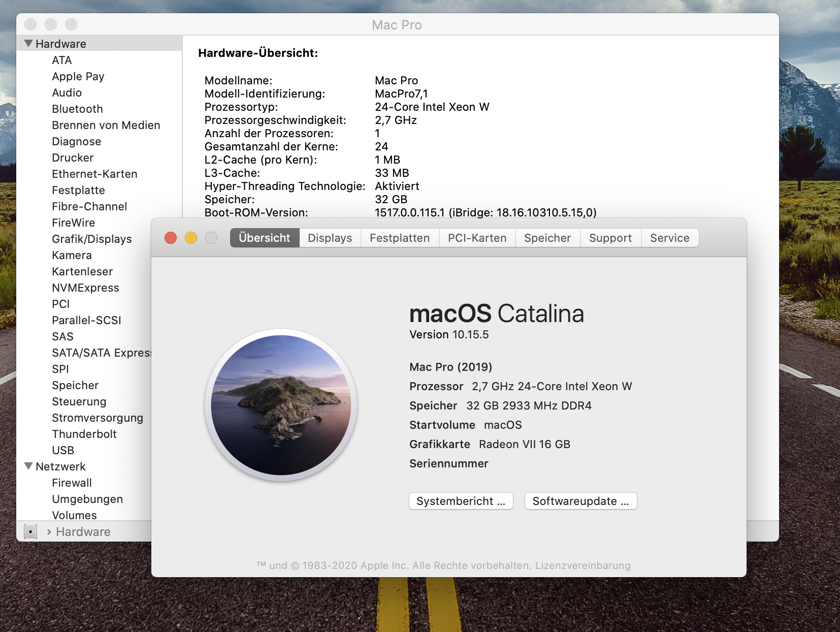Choose Ethernet-Karten in the sidebar
Image resolution: width=840 pixels, height=632 pixels.
pyautogui.click(x=94, y=174)
